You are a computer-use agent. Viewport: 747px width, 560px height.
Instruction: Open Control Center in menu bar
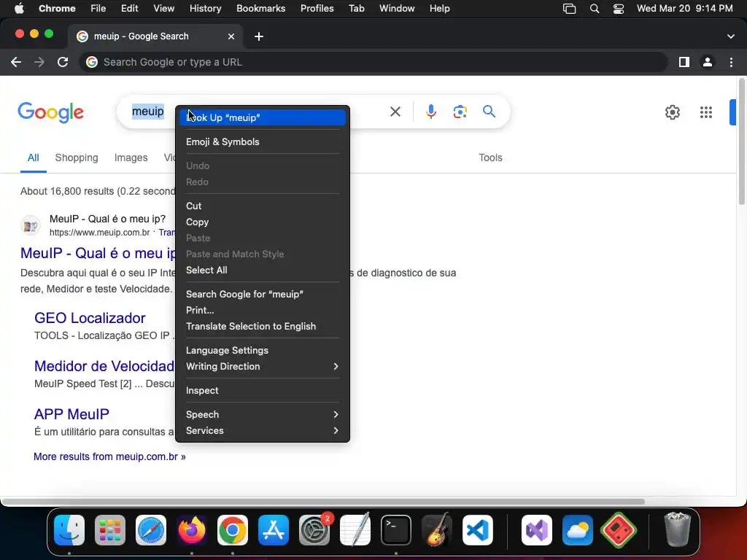tap(619, 9)
